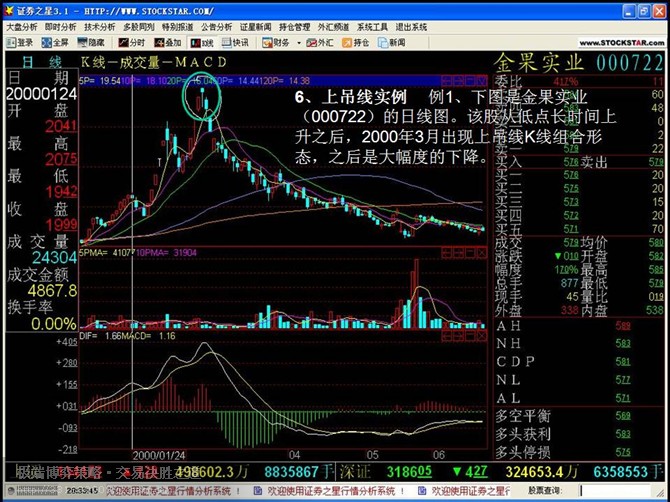Screen dimensions: 670x502
Task: Click the DIF= 1.66 MACD readout
Action: coord(100,336)
